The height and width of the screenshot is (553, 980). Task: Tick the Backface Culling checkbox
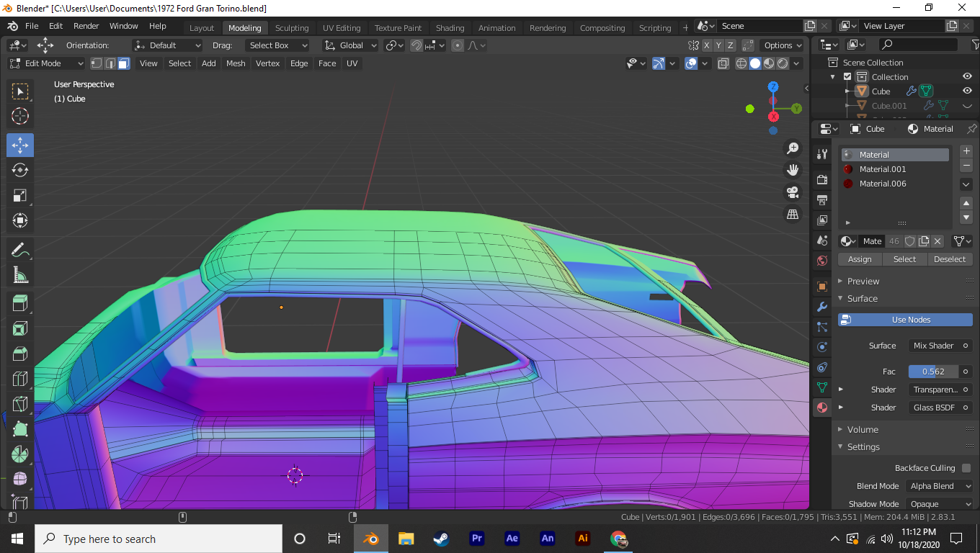click(x=966, y=468)
